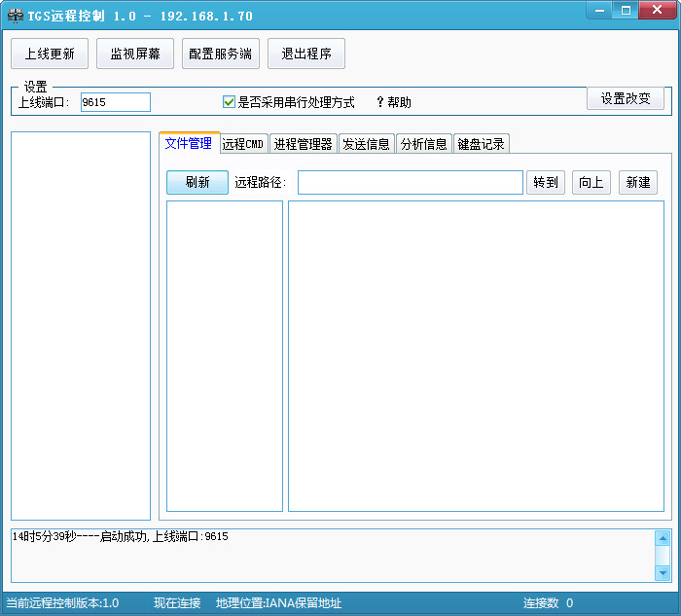Screen dimensions: 681x616
Task: Click the application icon in title bar
Action: 16,16
